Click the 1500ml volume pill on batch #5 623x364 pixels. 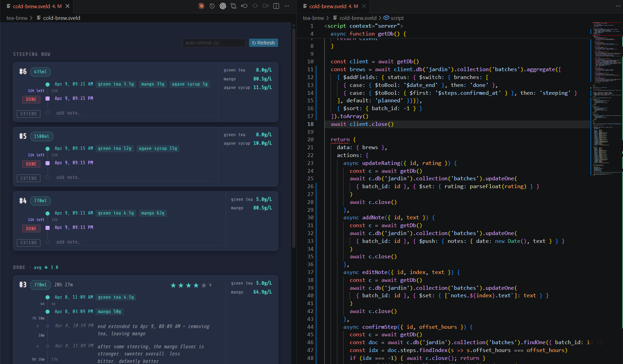42,136
